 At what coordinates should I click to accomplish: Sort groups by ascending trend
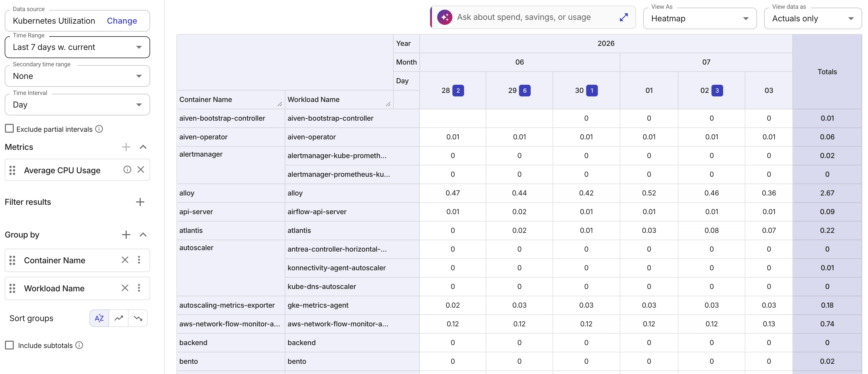[x=119, y=318]
